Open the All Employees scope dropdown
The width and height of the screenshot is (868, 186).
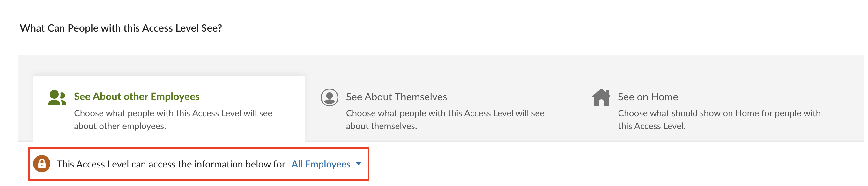321,164
